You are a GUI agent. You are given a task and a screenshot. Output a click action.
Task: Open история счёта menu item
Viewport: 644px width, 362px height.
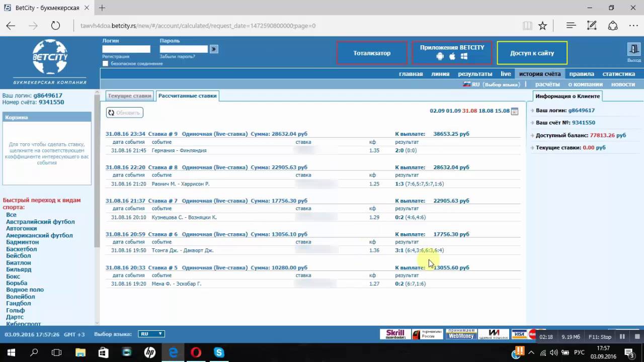coord(540,74)
